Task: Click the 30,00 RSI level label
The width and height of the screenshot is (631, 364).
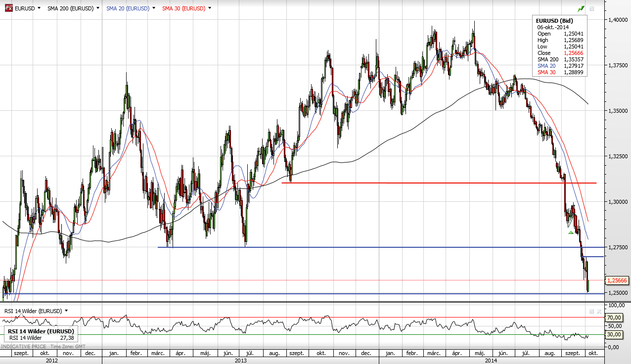Action: click(614, 335)
